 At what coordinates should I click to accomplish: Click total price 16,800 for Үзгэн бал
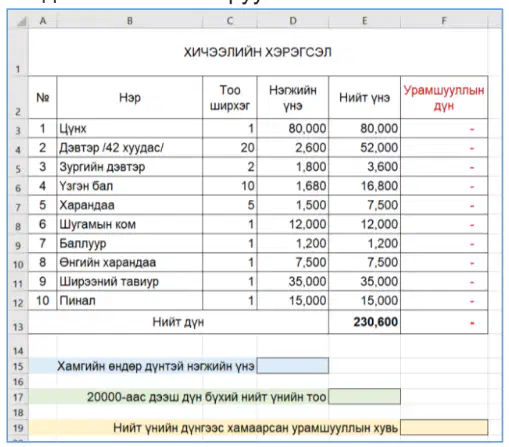click(x=364, y=186)
